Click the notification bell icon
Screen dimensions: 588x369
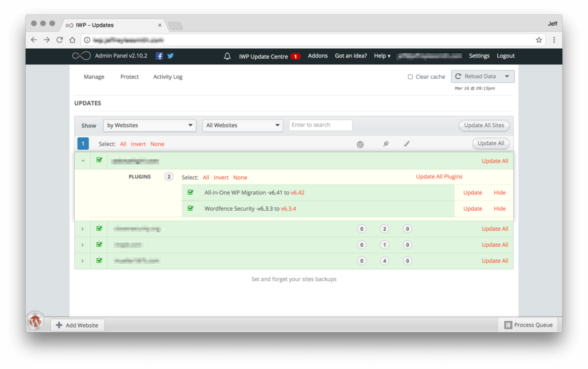[227, 56]
